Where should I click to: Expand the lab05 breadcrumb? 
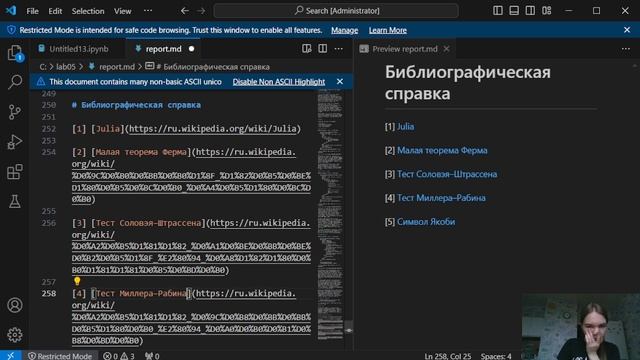[x=66, y=67]
